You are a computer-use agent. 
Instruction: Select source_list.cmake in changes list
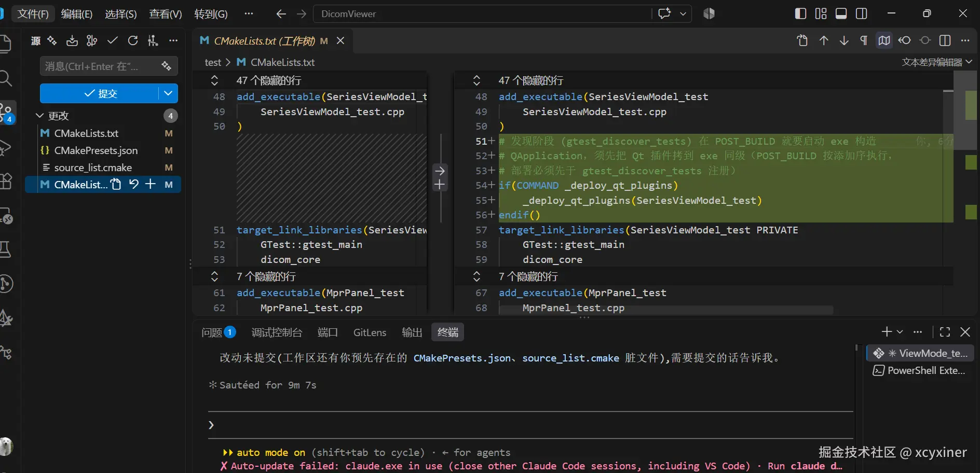tap(103, 168)
